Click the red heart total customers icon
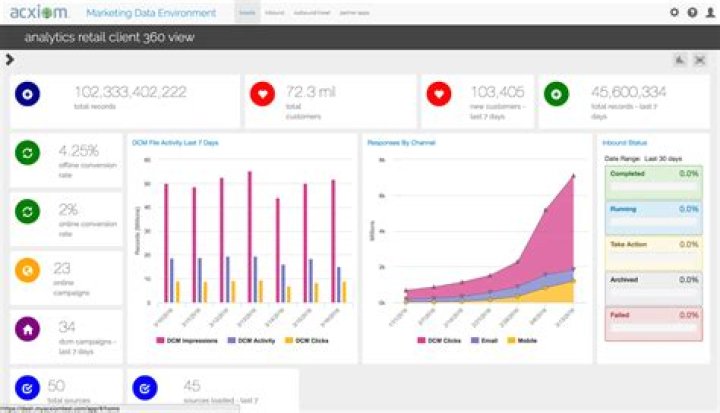 coord(263,95)
